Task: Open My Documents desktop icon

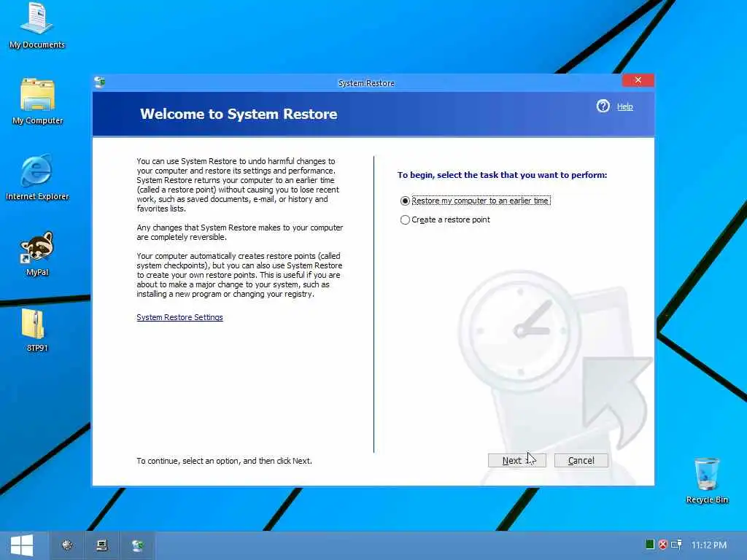Action: coord(36,26)
